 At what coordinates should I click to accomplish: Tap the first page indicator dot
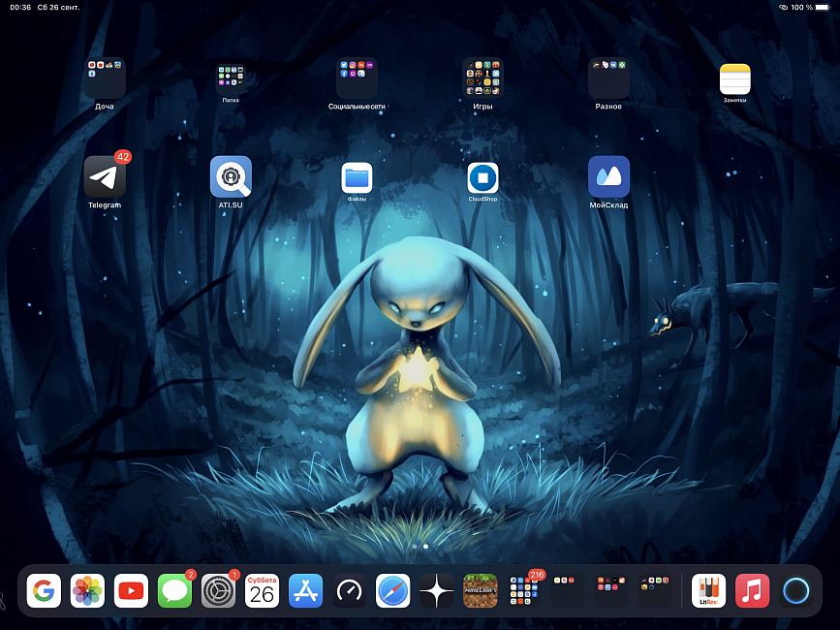[x=415, y=547]
